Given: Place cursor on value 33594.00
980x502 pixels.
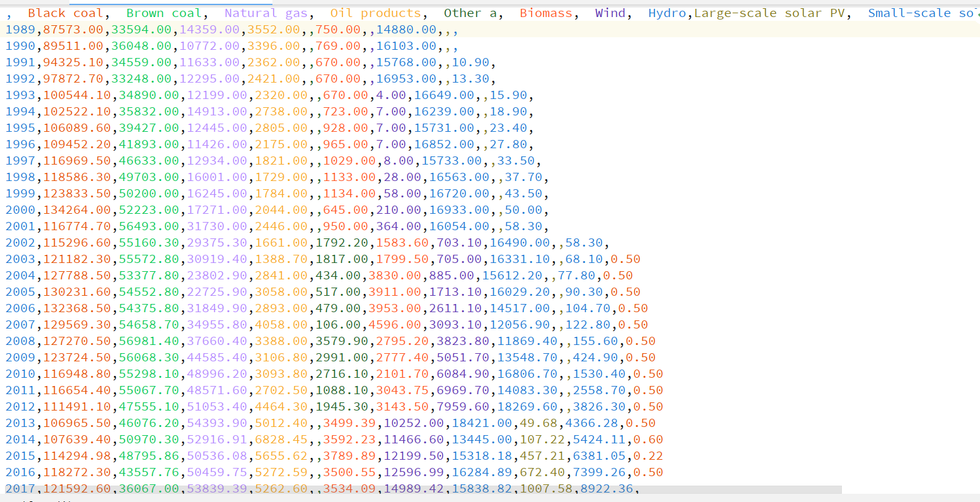Looking at the screenshot, I should pyautogui.click(x=141, y=30).
